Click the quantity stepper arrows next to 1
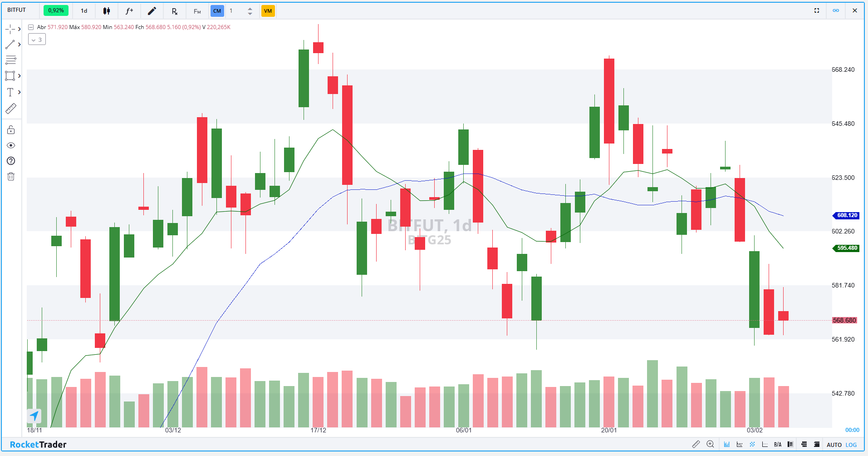 pos(250,11)
